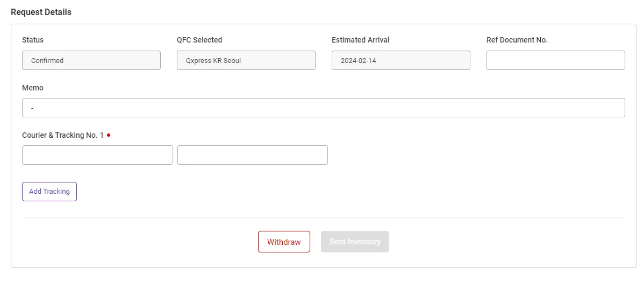Click the red Withdraw button
This screenshot has width=644, height=282.
coord(284,242)
